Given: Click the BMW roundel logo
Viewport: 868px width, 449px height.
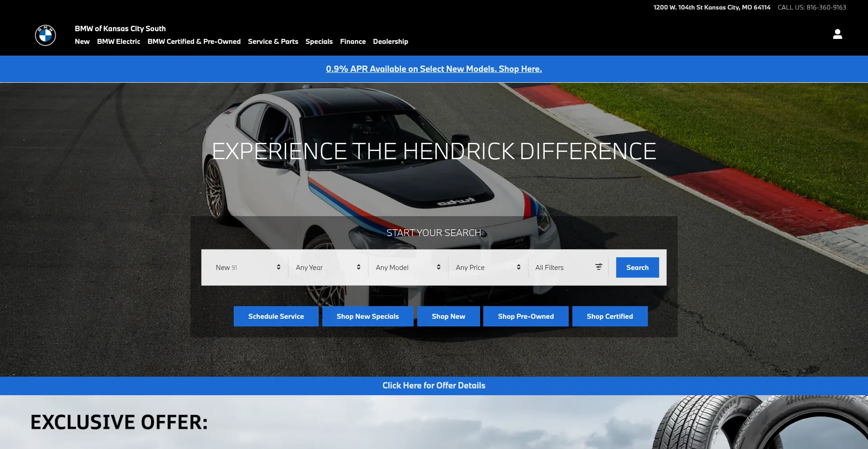Looking at the screenshot, I should click(45, 35).
